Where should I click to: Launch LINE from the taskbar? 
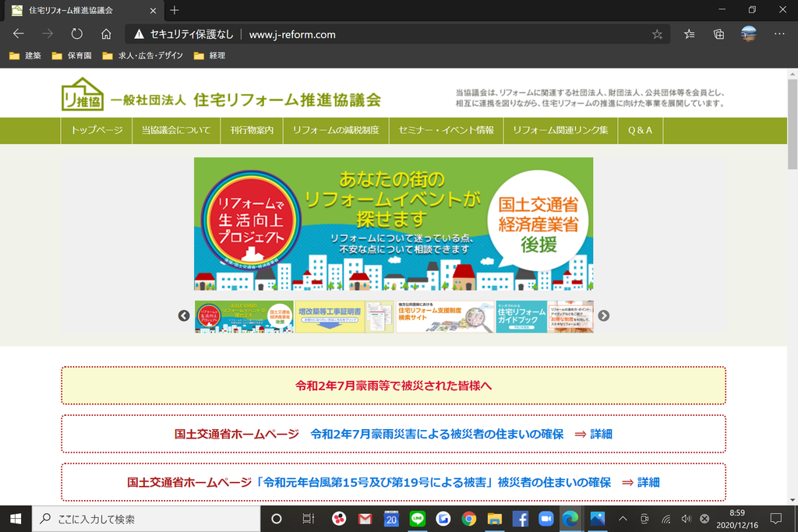[417, 518]
